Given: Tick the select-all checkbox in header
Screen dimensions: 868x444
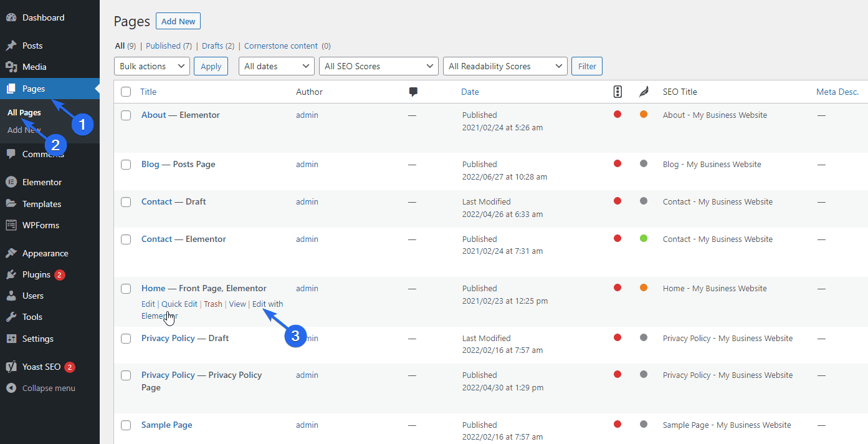Looking at the screenshot, I should pyautogui.click(x=126, y=92).
